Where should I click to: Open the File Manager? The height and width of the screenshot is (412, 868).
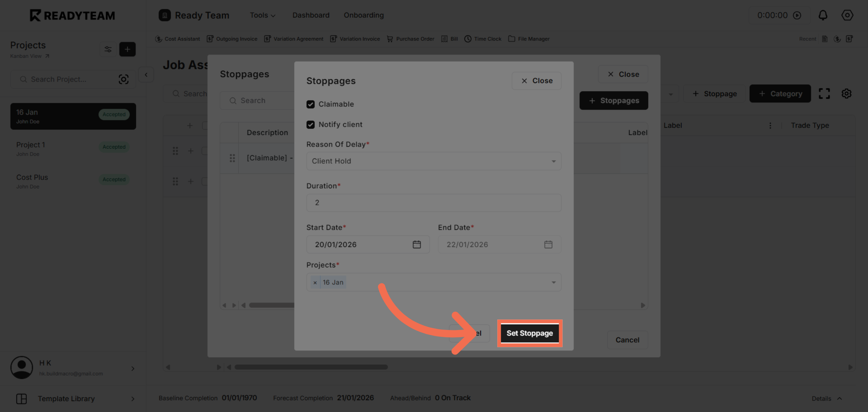[x=529, y=39]
